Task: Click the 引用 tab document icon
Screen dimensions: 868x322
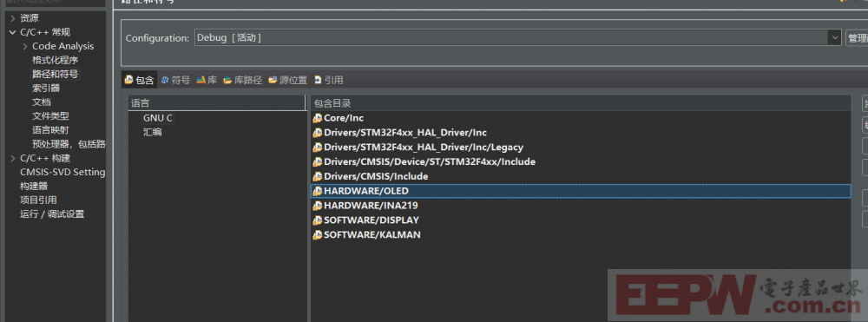Action: [318, 80]
